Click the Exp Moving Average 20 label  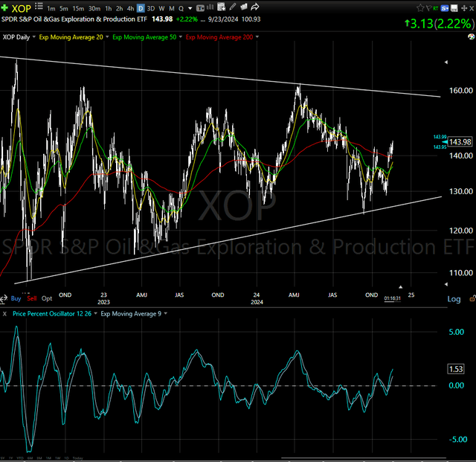coord(71,37)
